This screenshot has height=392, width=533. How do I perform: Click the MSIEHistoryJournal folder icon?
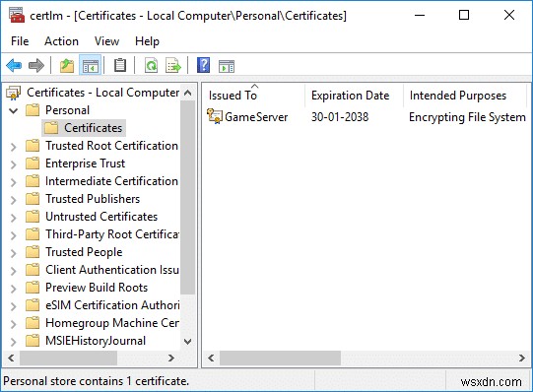(33, 341)
